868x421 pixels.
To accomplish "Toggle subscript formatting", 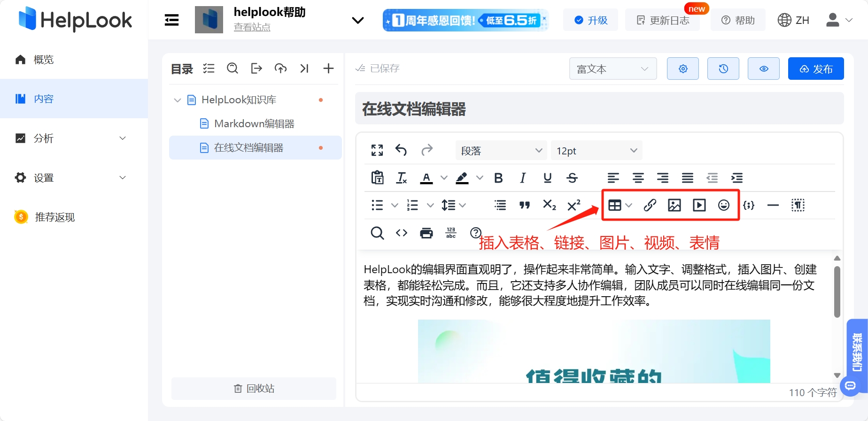I will point(550,205).
